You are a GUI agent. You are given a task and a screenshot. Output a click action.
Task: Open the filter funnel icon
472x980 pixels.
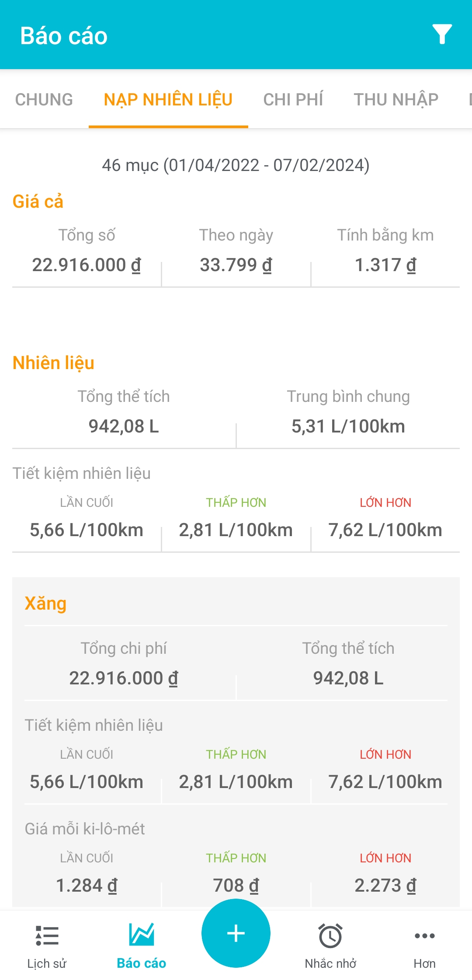click(x=442, y=35)
